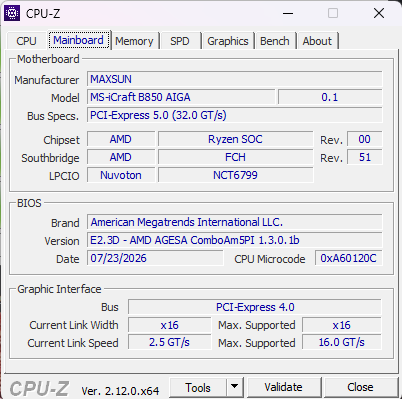Click the Chipset vendor AMD field

point(121,139)
